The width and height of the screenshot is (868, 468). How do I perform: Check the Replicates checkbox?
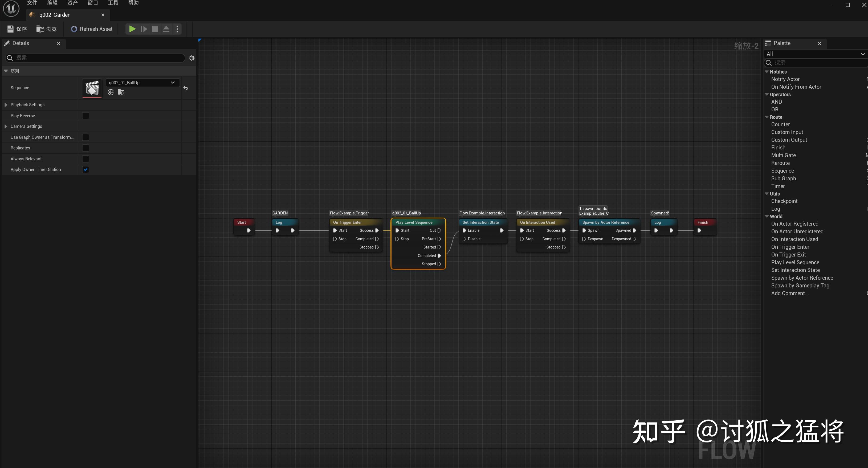85,148
